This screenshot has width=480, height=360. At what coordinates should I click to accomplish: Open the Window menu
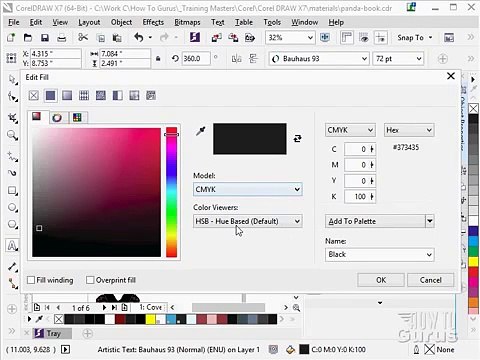pos(305,22)
